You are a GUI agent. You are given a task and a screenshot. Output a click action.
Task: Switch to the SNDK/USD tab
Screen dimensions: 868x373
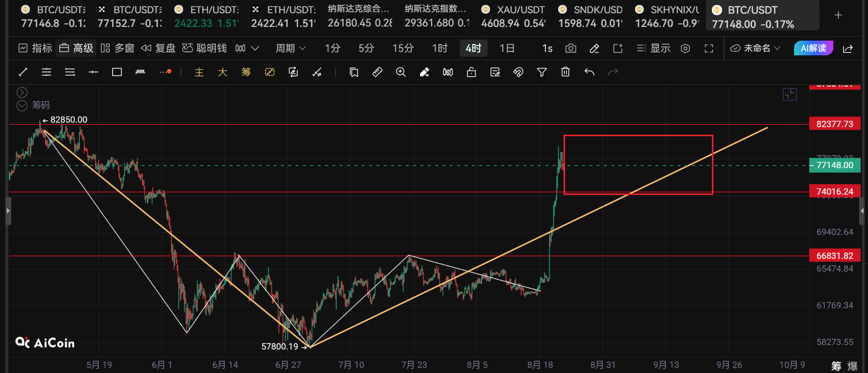point(590,16)
